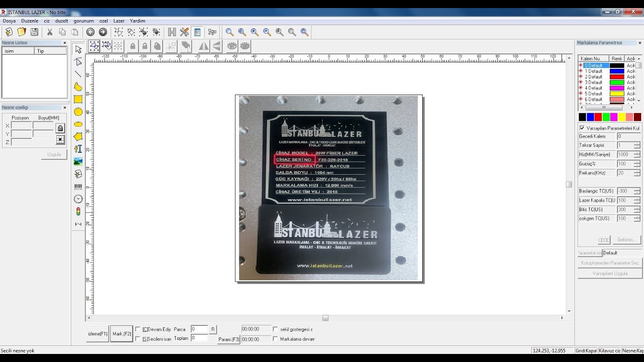Select the Line drawing tool

[78, 74]
